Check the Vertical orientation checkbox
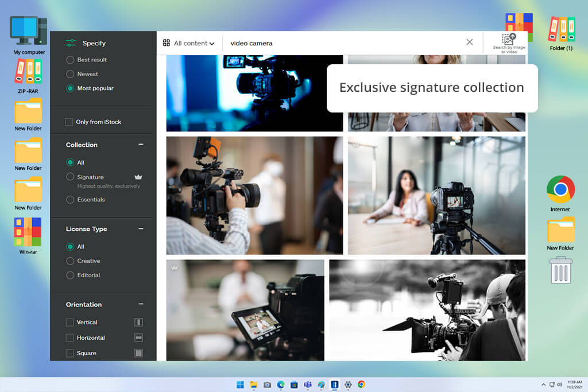Screen dimensions: 588x392 (69, 322)
